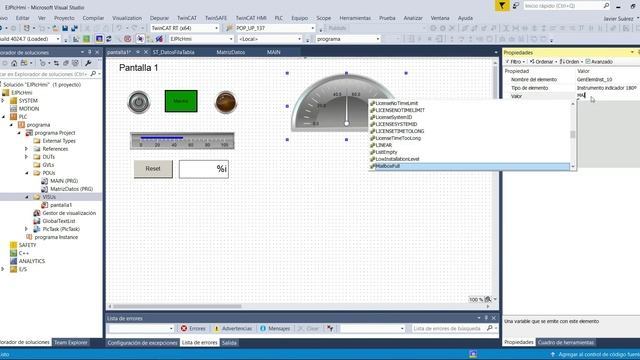
Task: Select LicenseSystemID autocomplete entry
Action: point(393,117)
